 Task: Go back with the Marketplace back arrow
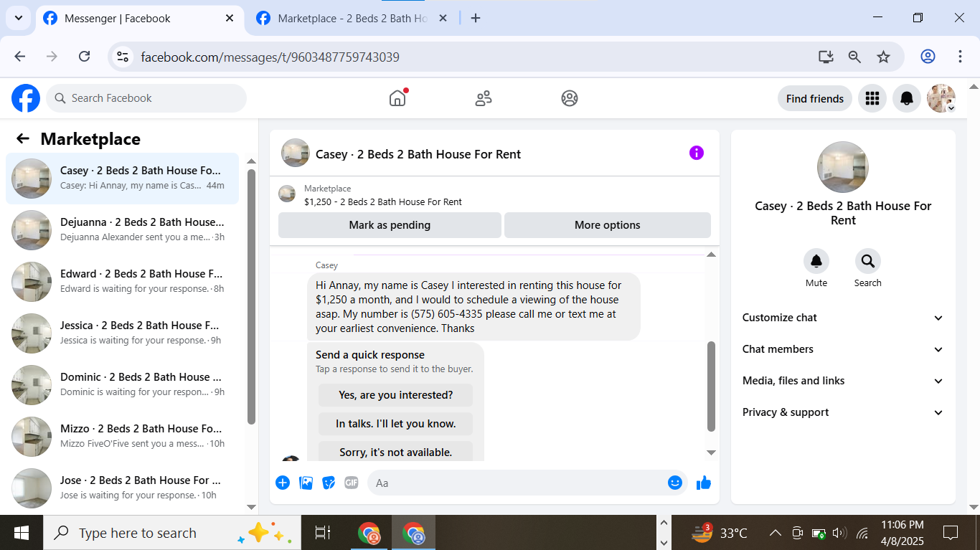click(x=23, y=139)
